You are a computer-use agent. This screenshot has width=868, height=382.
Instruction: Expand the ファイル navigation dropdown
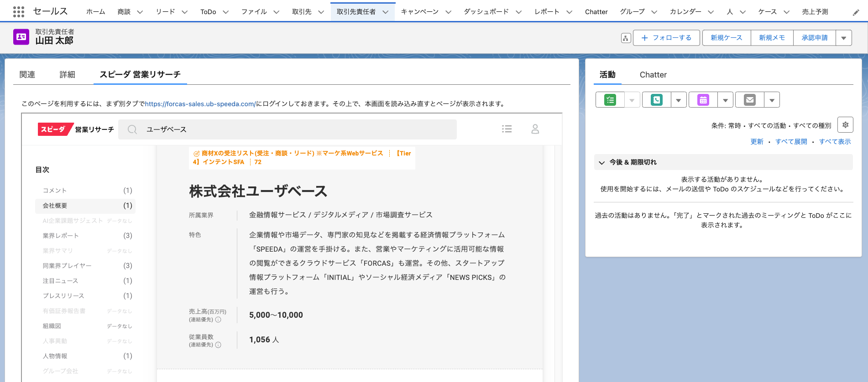pyautogui.click(x=277, y=12)
